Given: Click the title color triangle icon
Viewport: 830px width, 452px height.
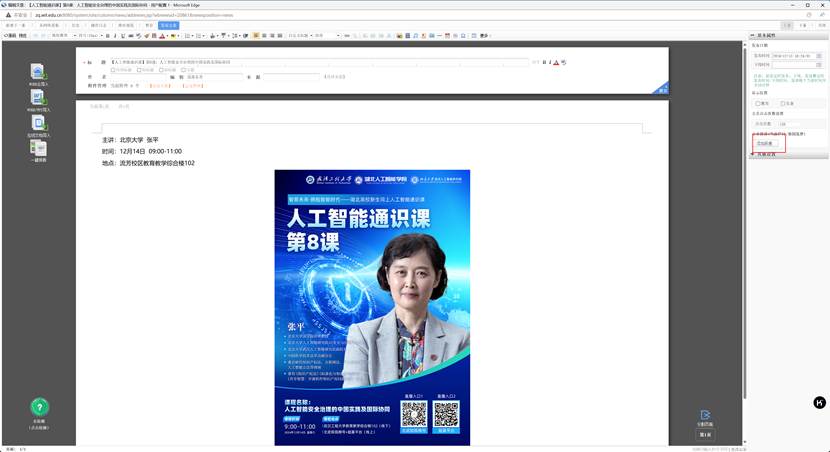Looking at the screenshot, I should 556,62.
